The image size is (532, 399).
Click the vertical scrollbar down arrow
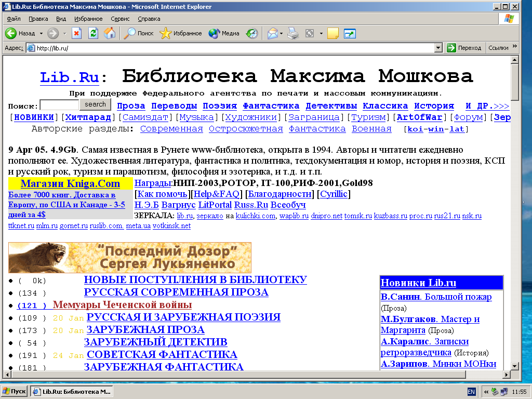515,366
